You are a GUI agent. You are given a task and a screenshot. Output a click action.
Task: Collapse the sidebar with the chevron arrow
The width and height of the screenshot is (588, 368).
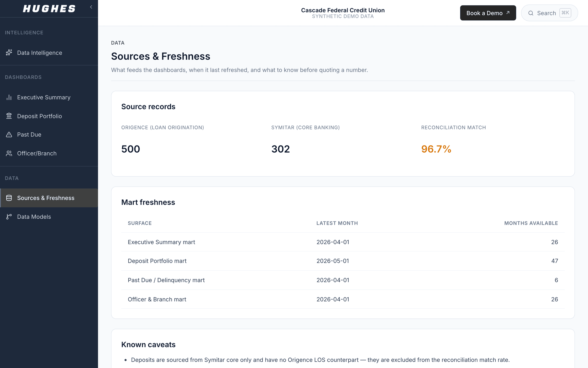point(91,7)
